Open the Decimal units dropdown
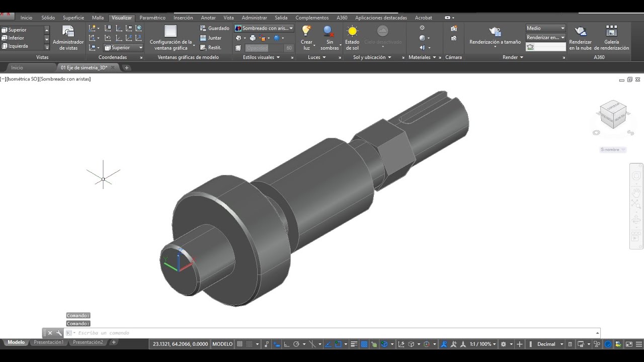This screenshot has width=644, height=362. coord(550,344)
